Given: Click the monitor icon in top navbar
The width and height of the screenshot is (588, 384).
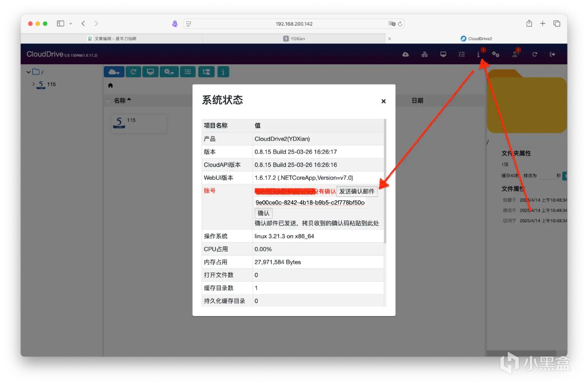Looking at the screenshot, I should pyautogui.click(x=443, y=55).
